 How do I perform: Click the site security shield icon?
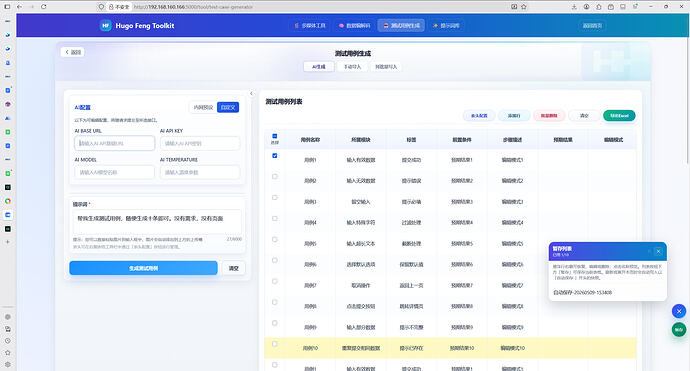102,7
